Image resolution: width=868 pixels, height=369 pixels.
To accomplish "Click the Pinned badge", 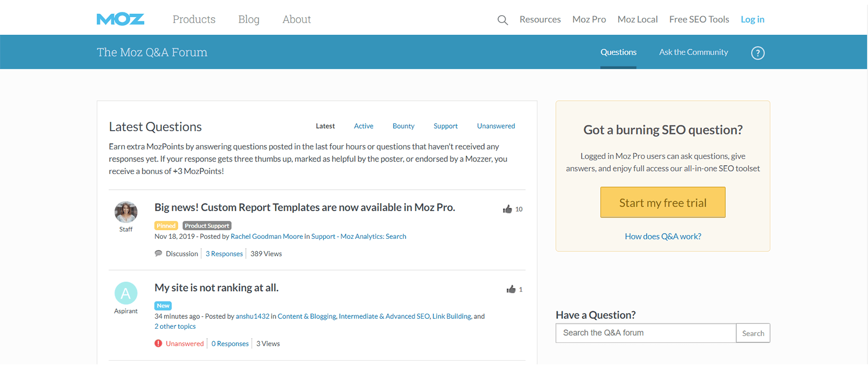I will click(166, 226).
